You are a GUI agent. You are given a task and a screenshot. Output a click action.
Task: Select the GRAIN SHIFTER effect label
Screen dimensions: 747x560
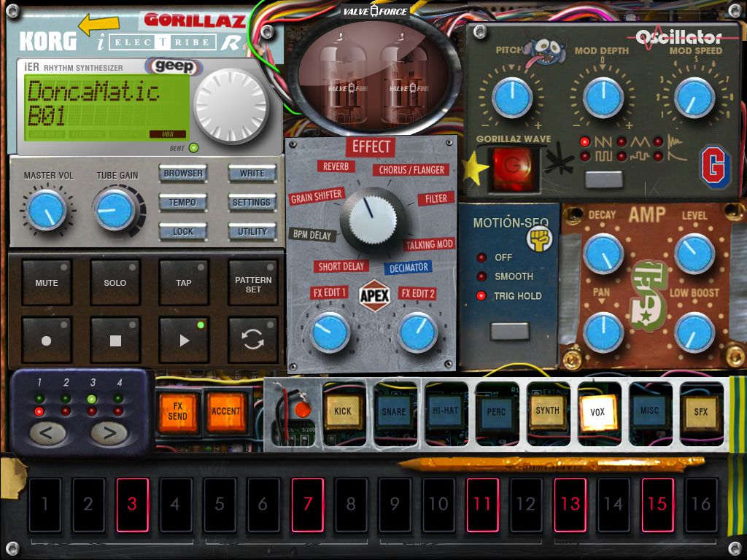pos(317,196)
